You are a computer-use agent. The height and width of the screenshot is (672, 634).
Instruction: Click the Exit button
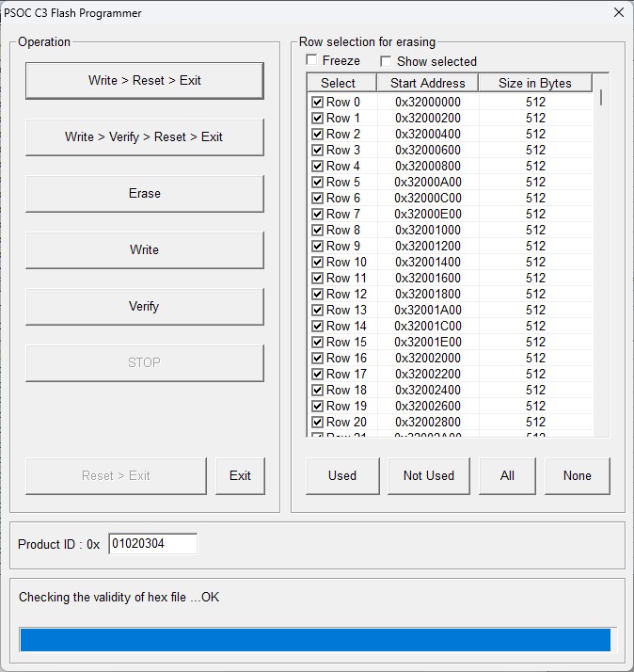240,476
